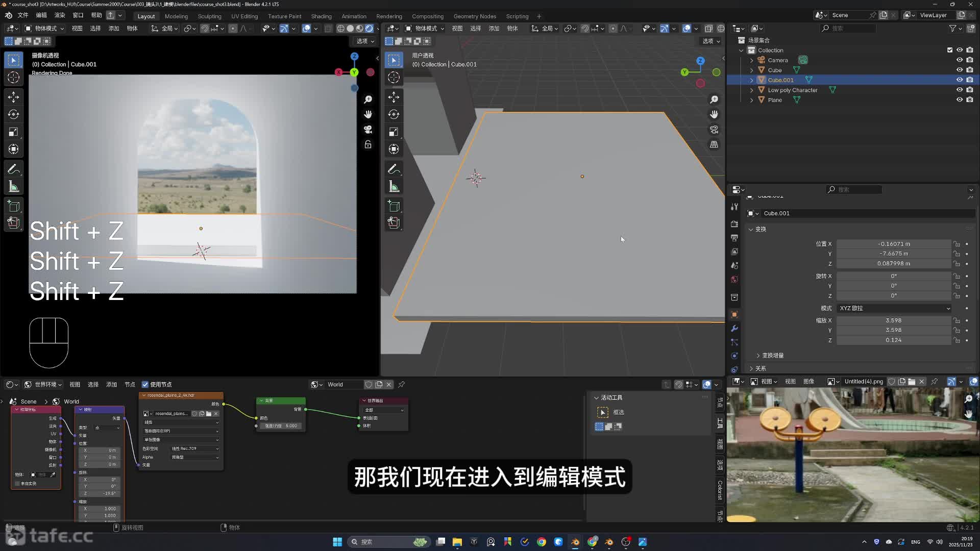Switch to the Shading workspace tab
This screenshot has width=980, height=551.
coord(321,16)
